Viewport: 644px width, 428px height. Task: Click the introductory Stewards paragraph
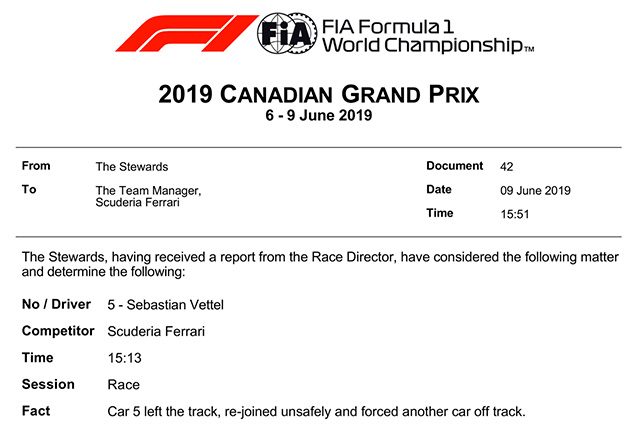(x=321, y=264)
